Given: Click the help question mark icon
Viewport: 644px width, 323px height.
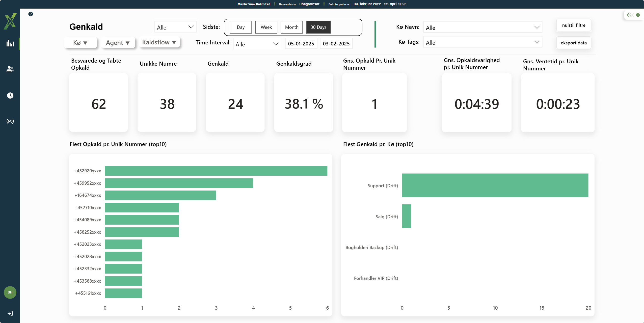Looking at the screenshot, I should pyautogui.click(x=31, y=14).
